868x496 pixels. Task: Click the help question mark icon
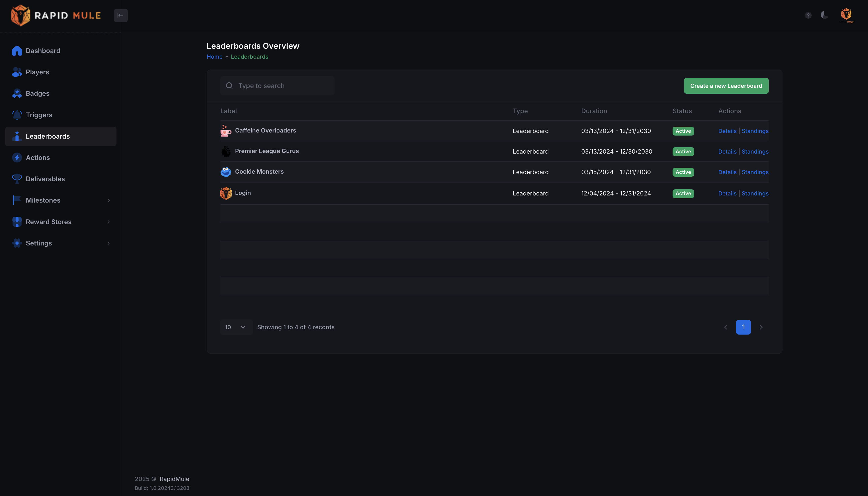click(x=808, y=15)
